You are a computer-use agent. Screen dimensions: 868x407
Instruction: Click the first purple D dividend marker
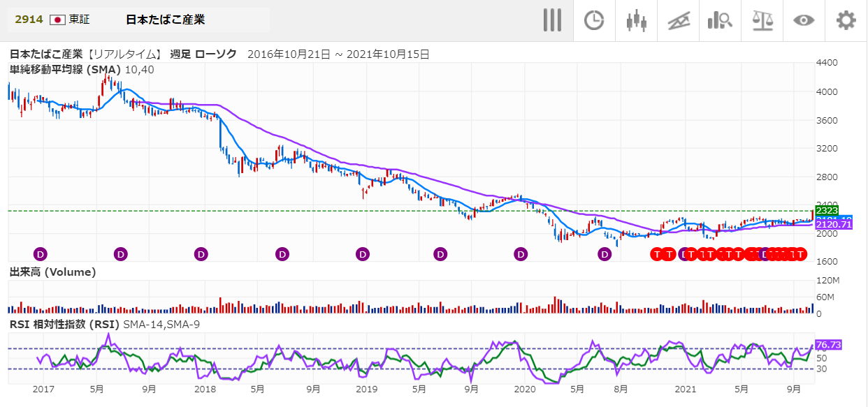tap(41, 254)
